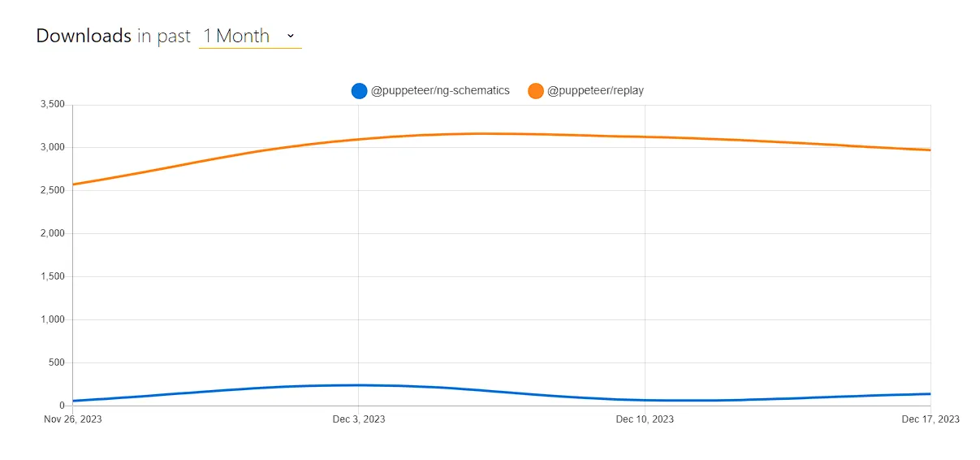Select the "Dec 10, 2023" x-axis label
The image size is (980, 460).
click(x=645, y=419)
